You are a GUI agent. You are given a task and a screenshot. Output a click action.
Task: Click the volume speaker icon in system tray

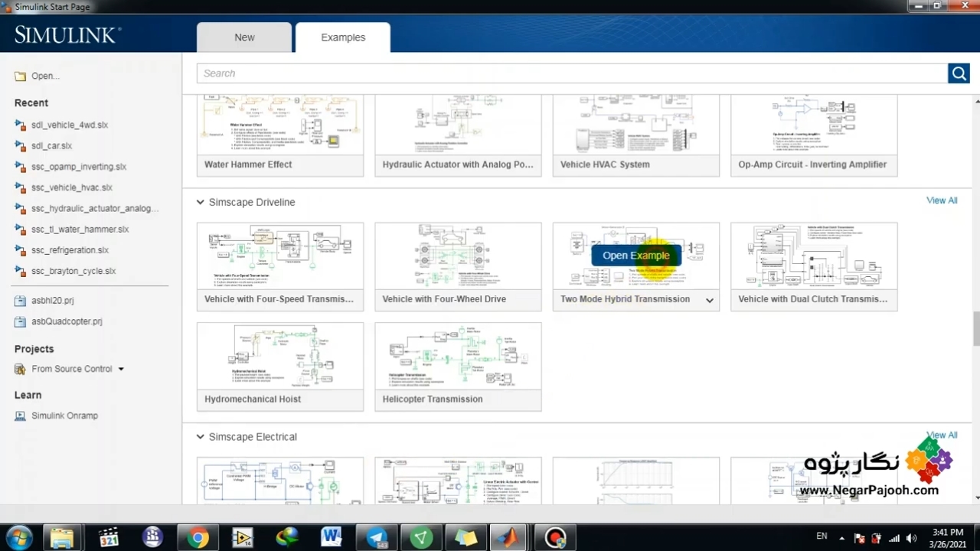[911, 538]
